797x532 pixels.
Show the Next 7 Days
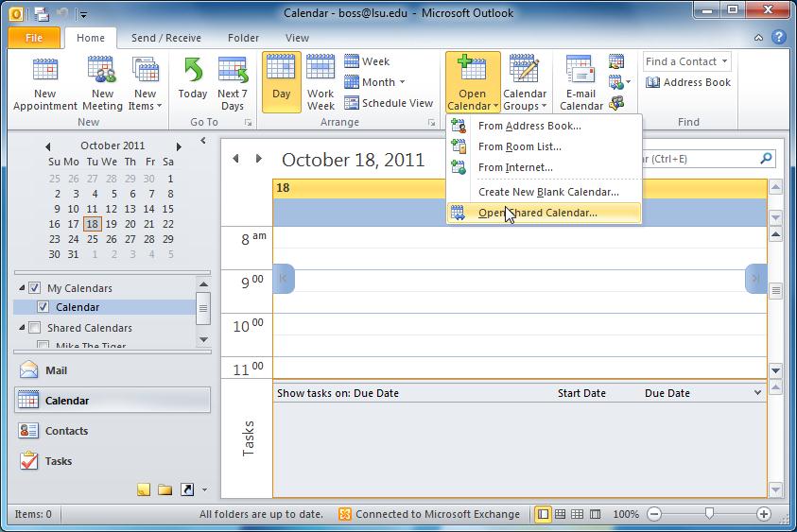point(233,83)
